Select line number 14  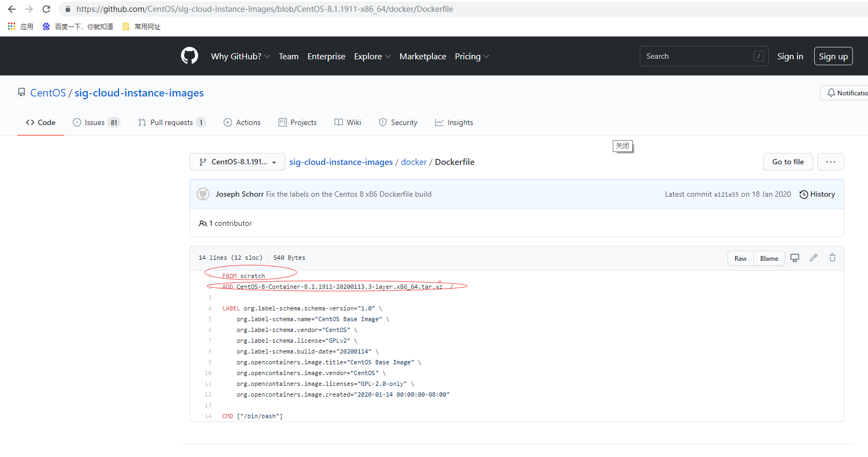point(208,416)
